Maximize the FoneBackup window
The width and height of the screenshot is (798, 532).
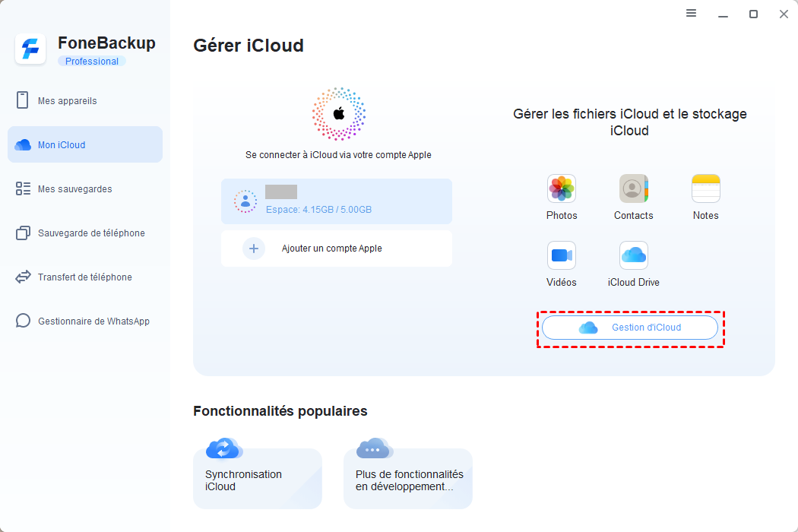click(753, 14)
